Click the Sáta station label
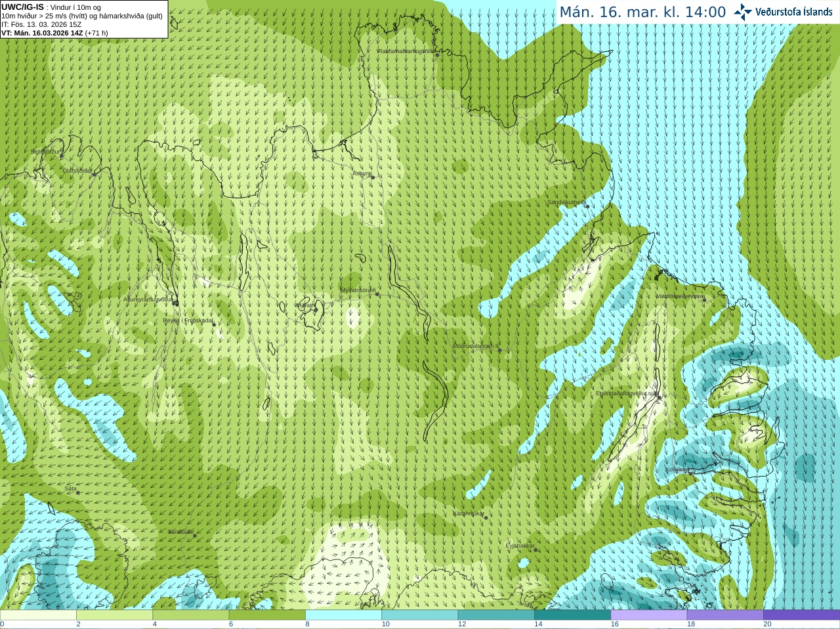The height and width of the screenshot is (629, 840). (70, 488)
